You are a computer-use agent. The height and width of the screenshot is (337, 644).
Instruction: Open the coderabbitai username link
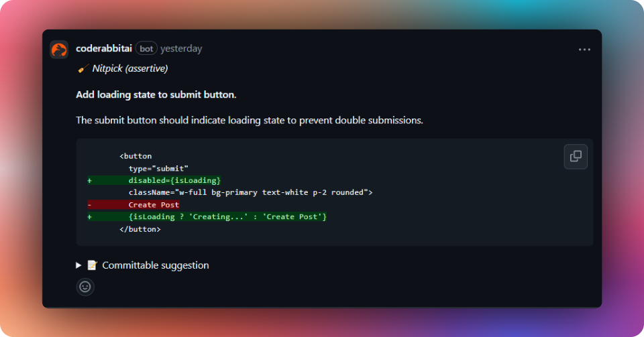coord(104,48)
